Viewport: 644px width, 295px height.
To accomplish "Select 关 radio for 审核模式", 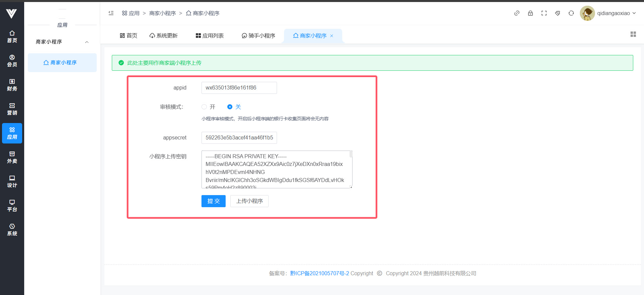I will coord(230,107).
